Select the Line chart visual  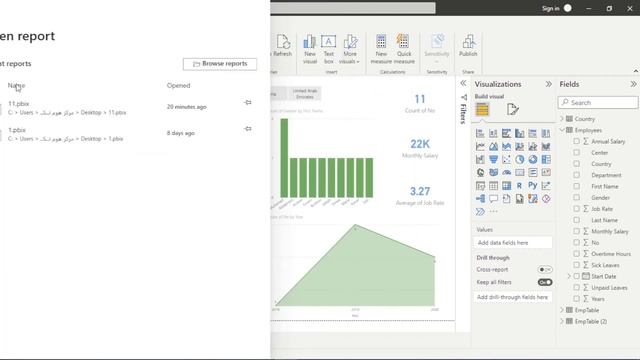coord(480,146)
